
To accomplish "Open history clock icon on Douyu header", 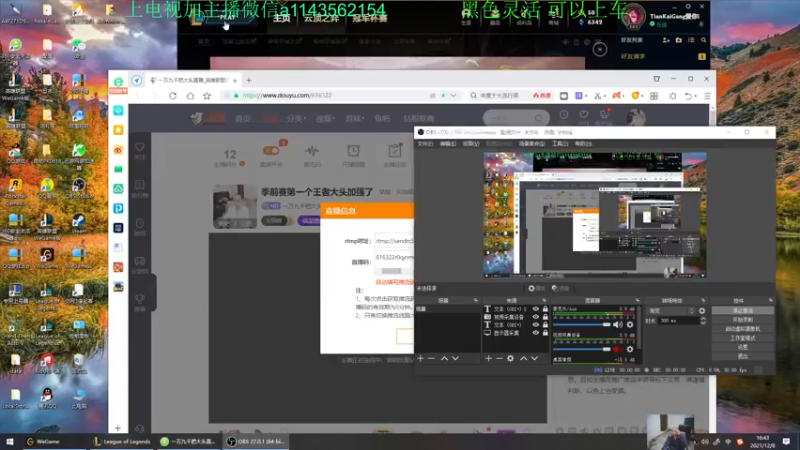I will click(x=564, y=115).
